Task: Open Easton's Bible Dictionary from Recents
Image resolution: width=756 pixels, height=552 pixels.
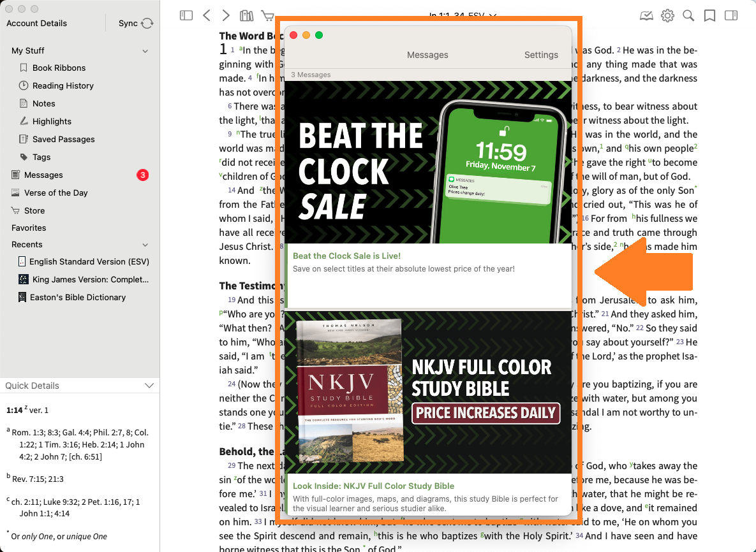Action: pyautogui.click(x=78, y=297)
